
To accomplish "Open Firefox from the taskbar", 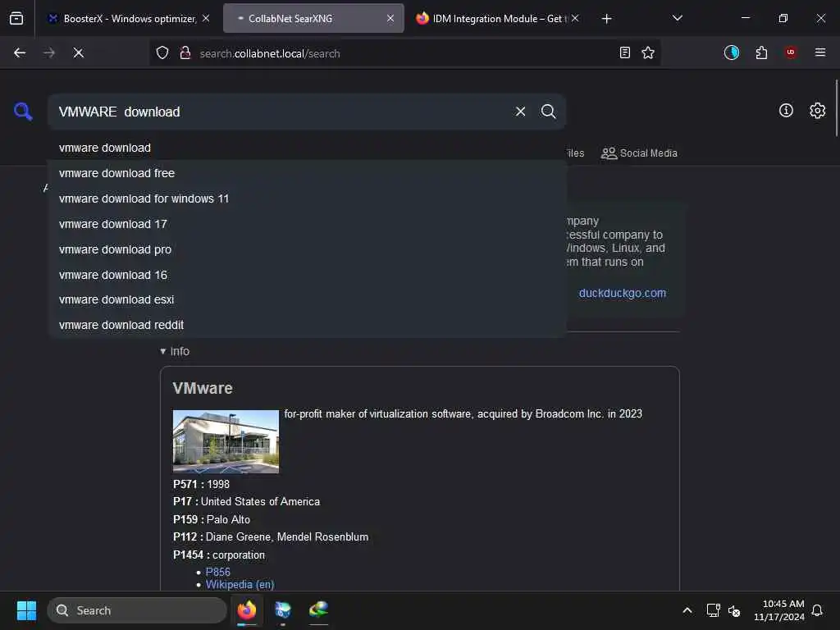I will click(246, 610).
